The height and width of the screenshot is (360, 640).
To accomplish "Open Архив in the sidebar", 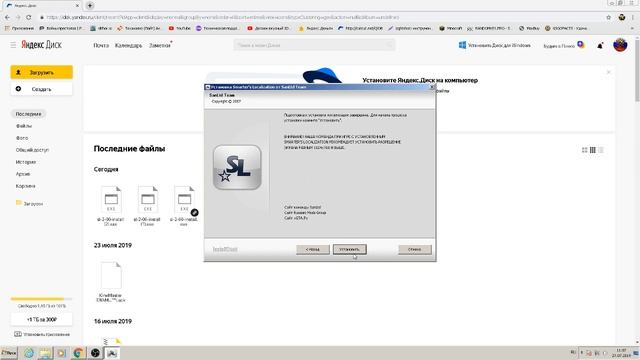I will pos(23,174).
